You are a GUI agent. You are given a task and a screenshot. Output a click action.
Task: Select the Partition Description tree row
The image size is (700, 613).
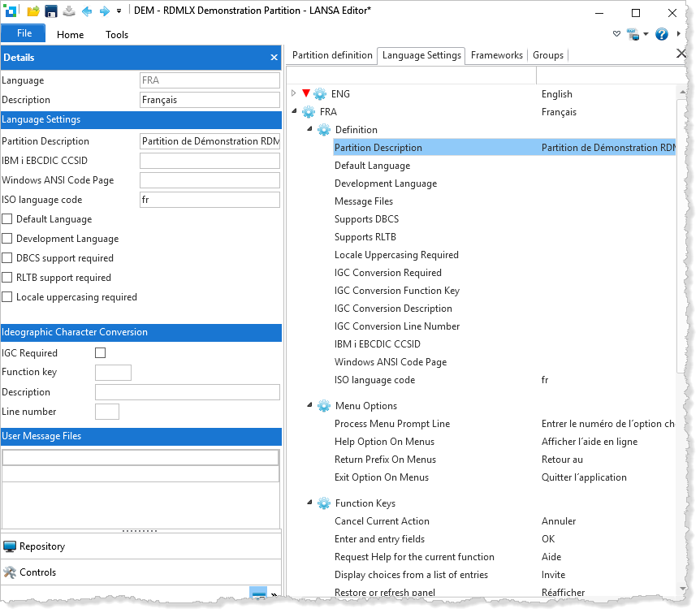(504, 147)
